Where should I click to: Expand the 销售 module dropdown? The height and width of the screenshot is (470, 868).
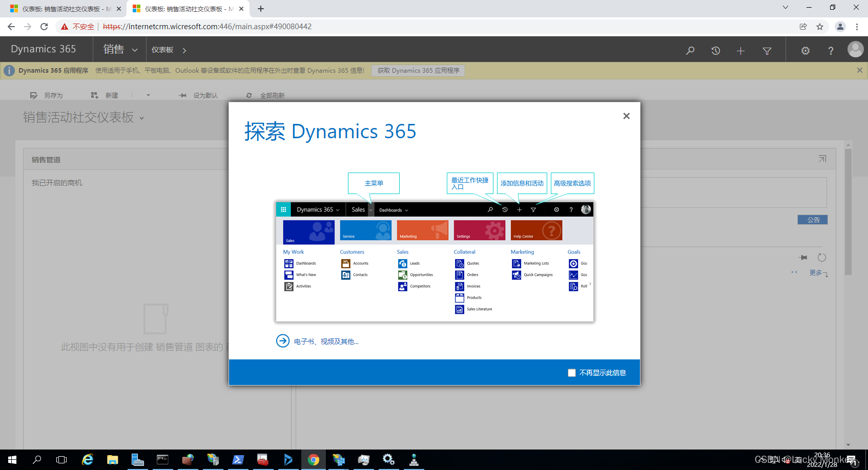coord(135,50)
